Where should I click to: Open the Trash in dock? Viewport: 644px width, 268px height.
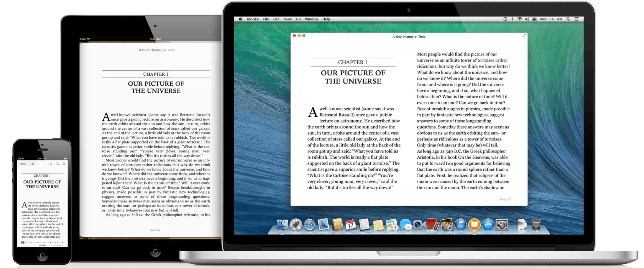point(536,225)
